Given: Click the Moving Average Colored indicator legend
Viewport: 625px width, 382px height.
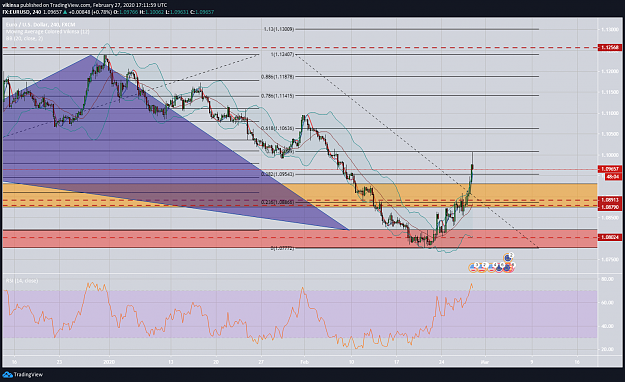Looking at the screenshot, I should (47, 32).
